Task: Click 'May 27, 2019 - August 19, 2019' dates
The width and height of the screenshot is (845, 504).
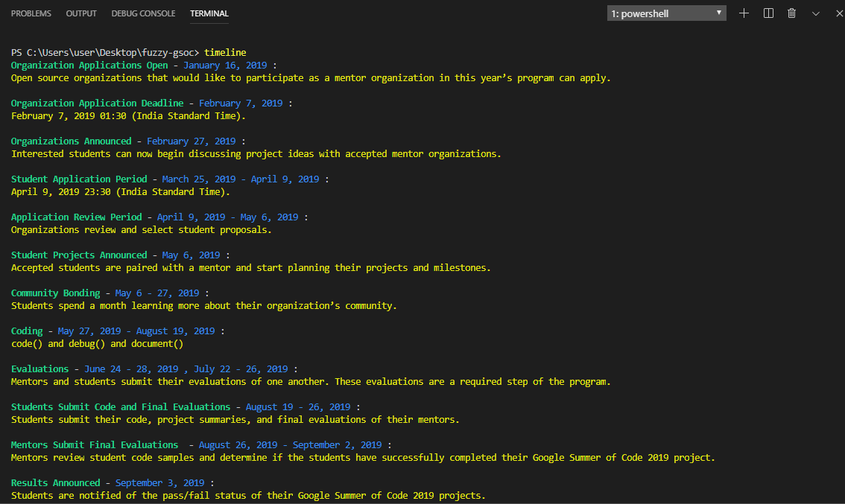Action: point(136,331)
